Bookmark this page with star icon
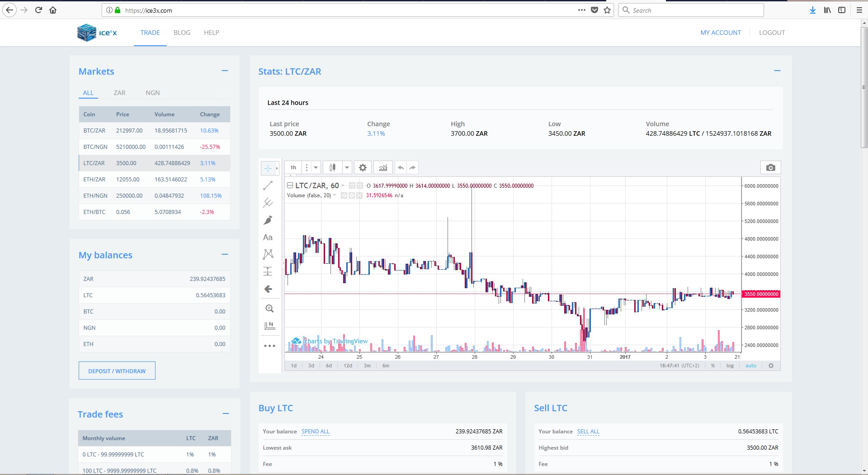 [607, 10]
